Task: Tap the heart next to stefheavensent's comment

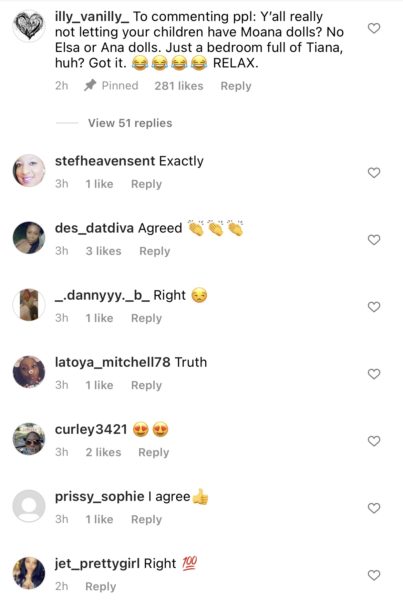Action: pyautogui.click(x=374, y=173)
